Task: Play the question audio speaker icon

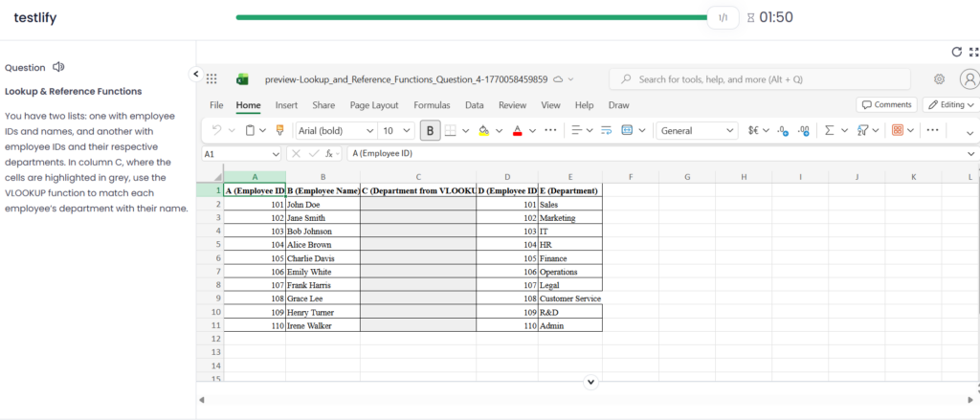Action: [x=58, y=67]
